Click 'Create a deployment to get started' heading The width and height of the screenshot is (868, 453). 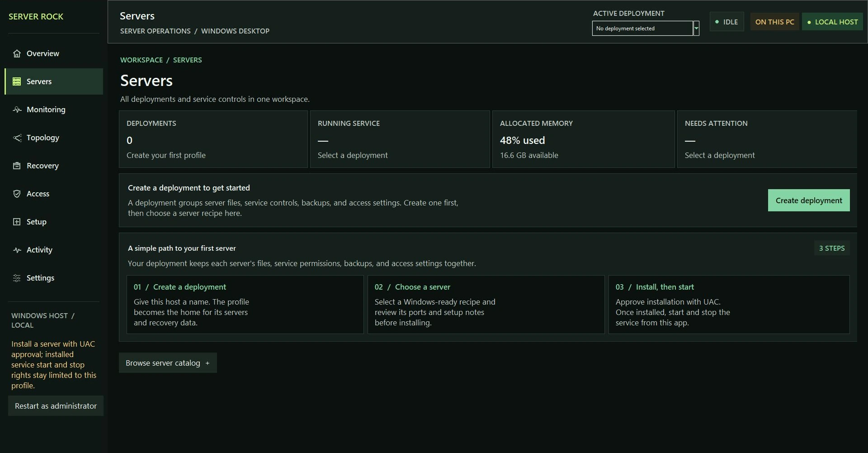click(x=189, y=188)
